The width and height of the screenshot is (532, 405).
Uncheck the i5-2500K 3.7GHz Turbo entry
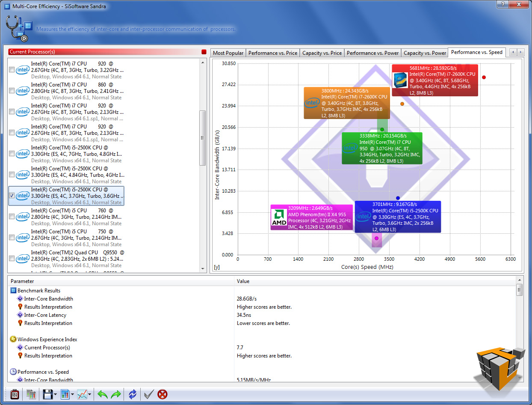click(x=12, y=196)
